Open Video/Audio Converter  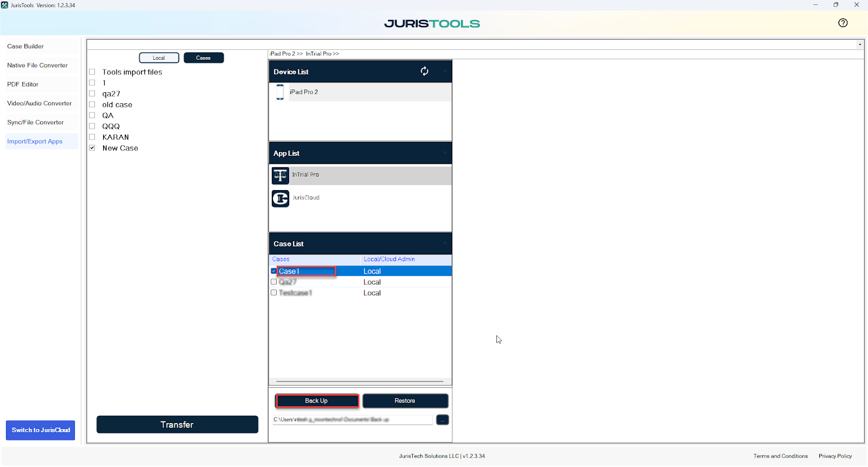(40, 104)
